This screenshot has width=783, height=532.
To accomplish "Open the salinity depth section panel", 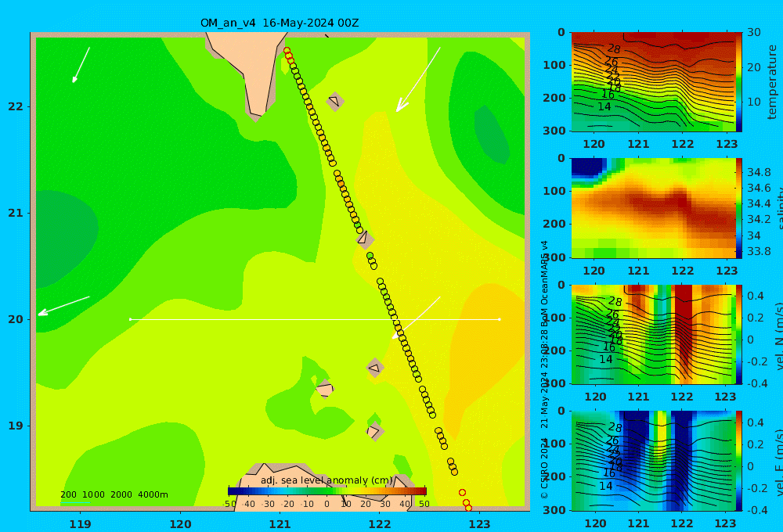I will pos(653,208).
